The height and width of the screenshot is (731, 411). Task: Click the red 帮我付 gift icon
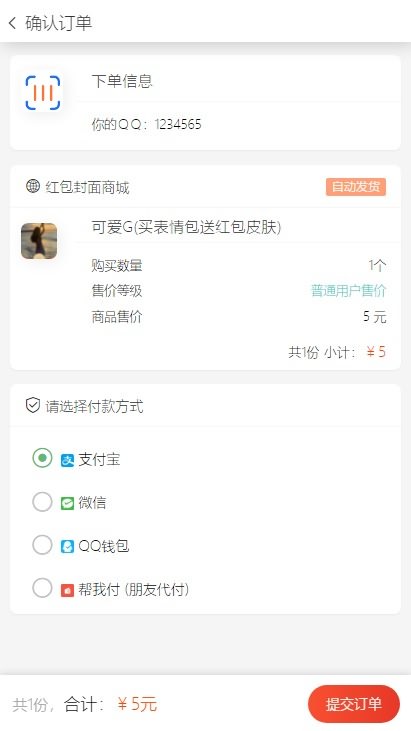point(68,590)
